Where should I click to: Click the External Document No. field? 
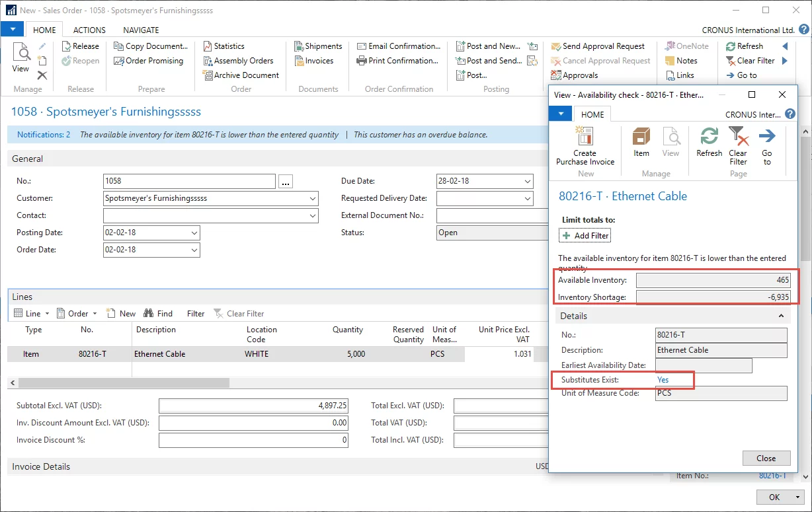[x=492, y=215]
